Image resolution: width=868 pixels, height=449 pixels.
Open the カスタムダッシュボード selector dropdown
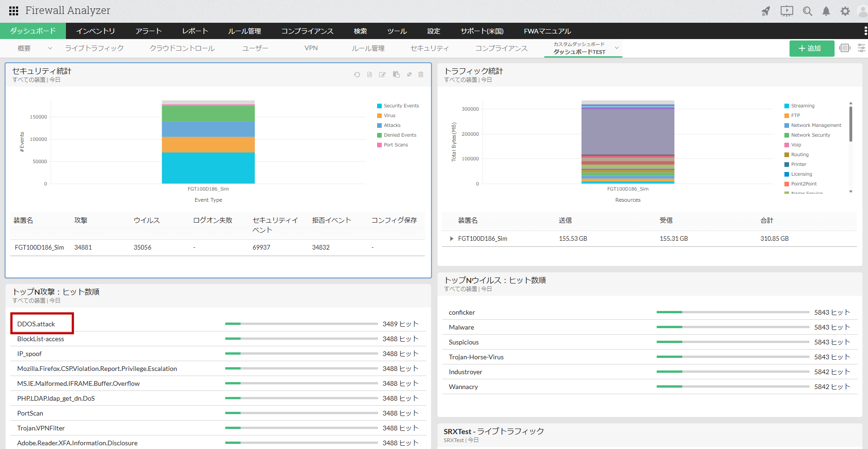[617, 48]
